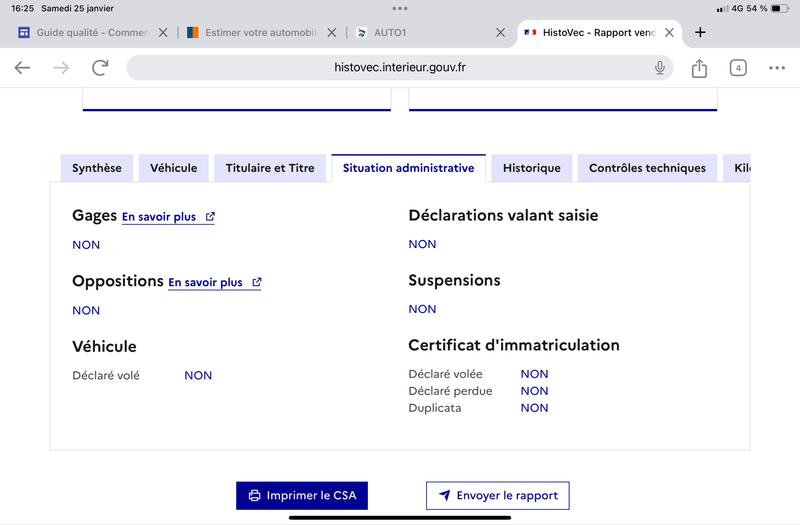Tap the address bar URL field

click(399, 67)
